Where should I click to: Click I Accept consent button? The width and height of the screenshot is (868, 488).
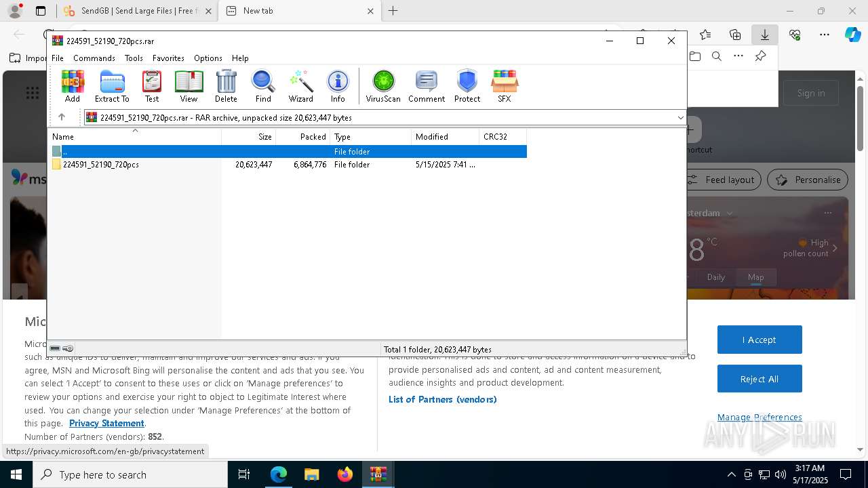[759, 340]
